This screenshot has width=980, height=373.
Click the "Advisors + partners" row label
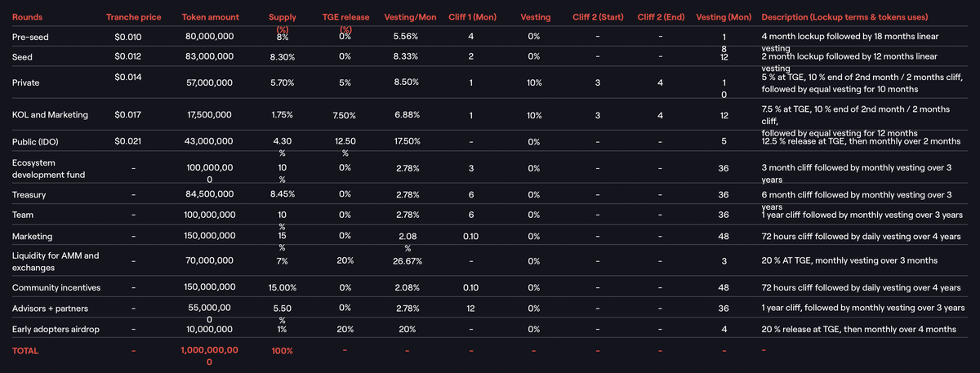point(51,309)
